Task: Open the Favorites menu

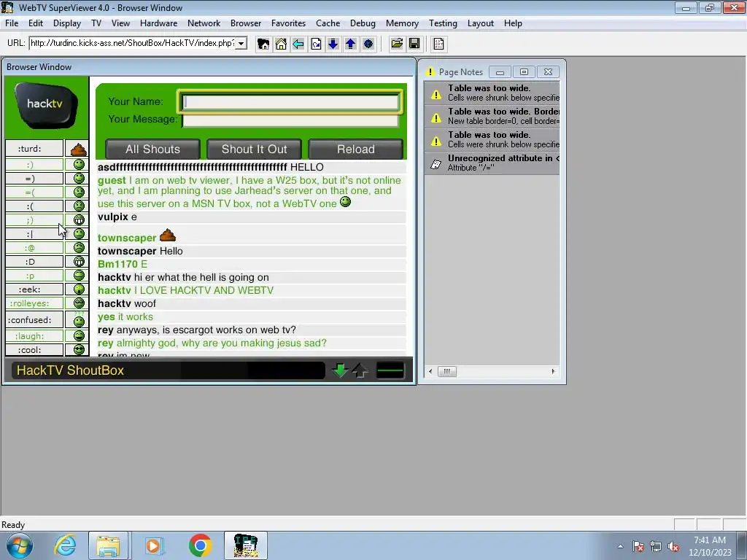Action: pyautogui.click(x=288, y=23)
